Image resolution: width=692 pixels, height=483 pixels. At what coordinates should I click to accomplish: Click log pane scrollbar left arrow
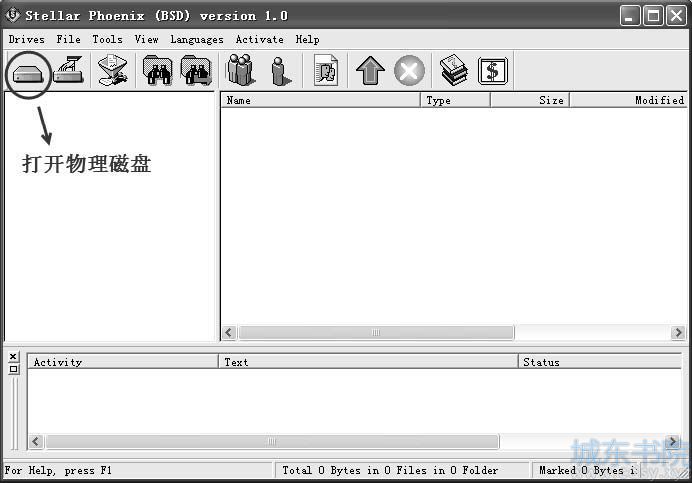click(x=36, y=441)
